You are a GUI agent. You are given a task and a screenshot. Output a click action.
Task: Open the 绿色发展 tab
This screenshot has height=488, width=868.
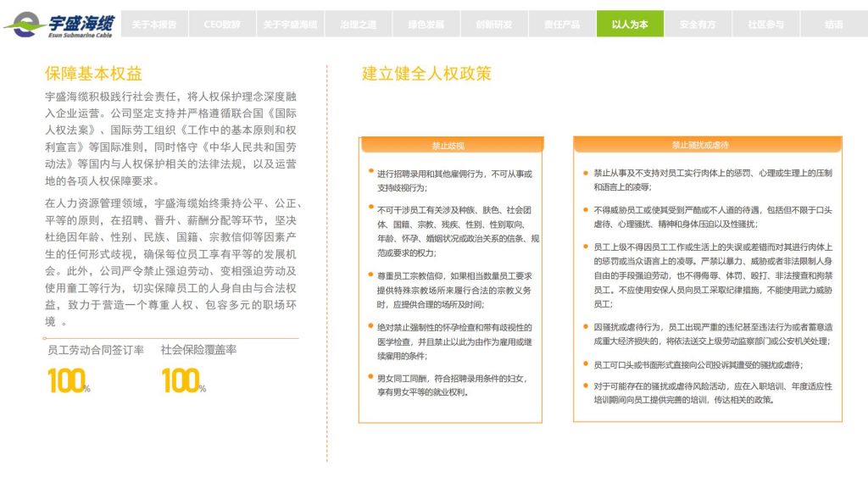click(426, 25)
